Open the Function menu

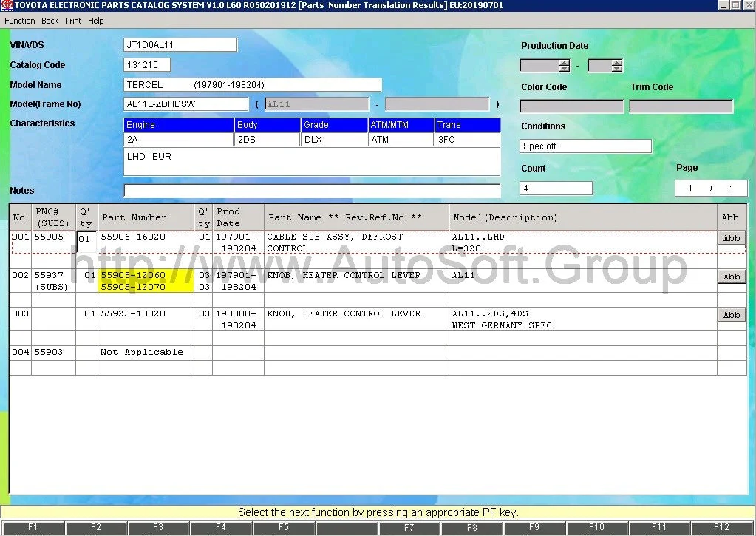point(20,21)
